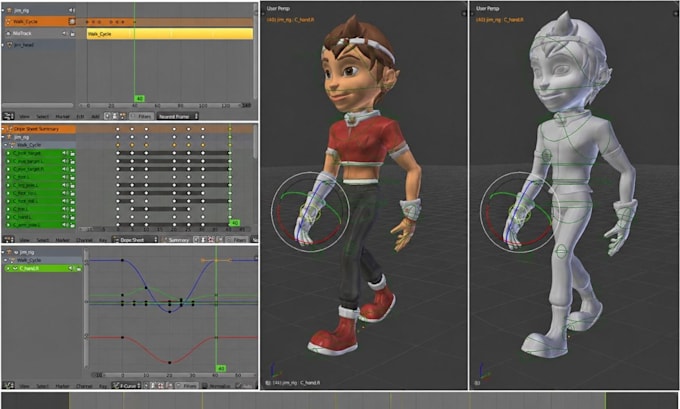This screenshot has width=680, height=409.
Task: Click the Filters button in the NLA editor
Action: 141,116
